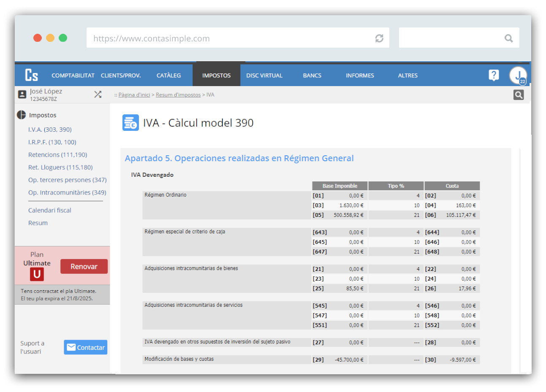This screenshot has width=546, height=392.
Task: Click the Renovar button
Action: pyautogui.click(x=84, y=266)
